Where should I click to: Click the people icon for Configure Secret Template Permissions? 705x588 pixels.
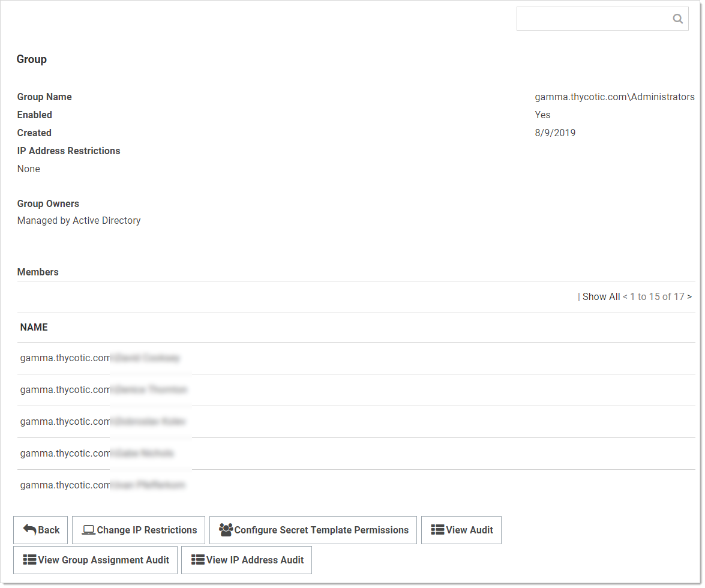(226, 530)
